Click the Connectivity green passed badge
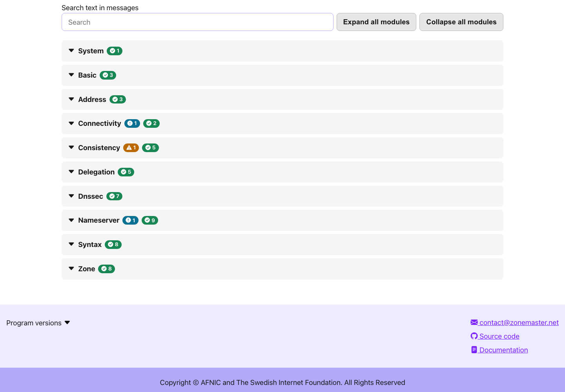This screenshot has width=565, height=392. [x=151, y=123]
